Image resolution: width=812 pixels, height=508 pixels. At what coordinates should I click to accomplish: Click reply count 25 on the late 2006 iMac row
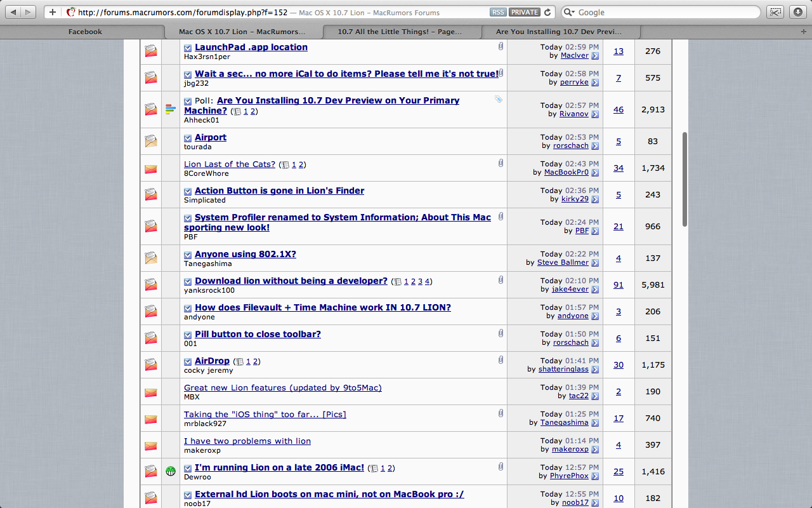coord(619,472)
